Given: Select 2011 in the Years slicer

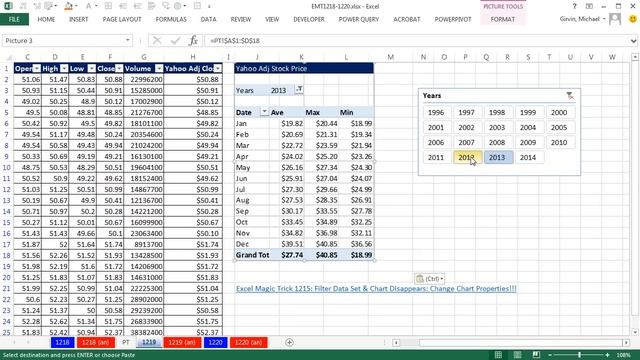Looking at the screenshot, I should [x=436, y=157].
